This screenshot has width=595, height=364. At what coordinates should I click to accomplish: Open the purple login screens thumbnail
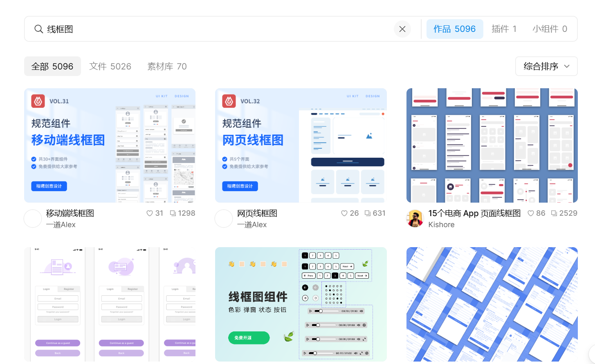tap(110, 304)
